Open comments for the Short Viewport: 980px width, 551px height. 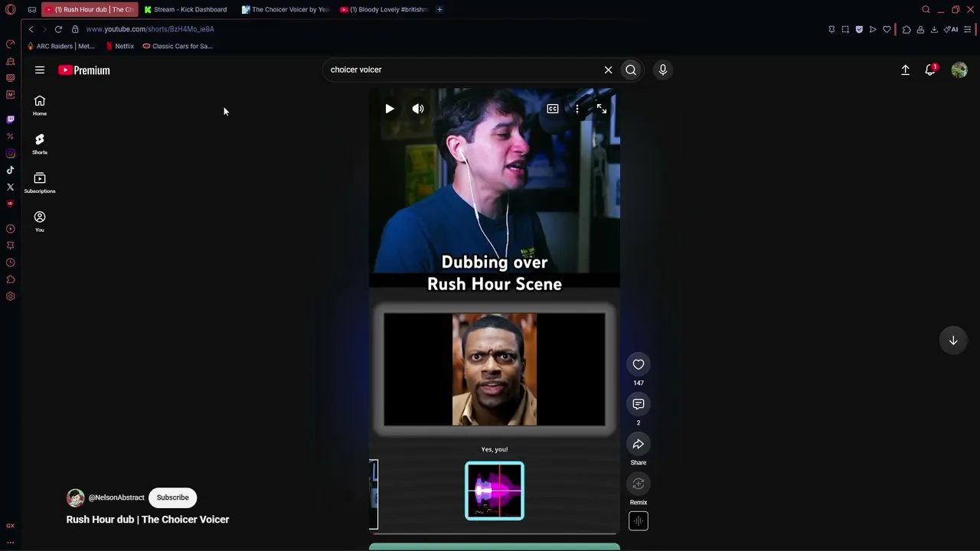click(639, 404)
